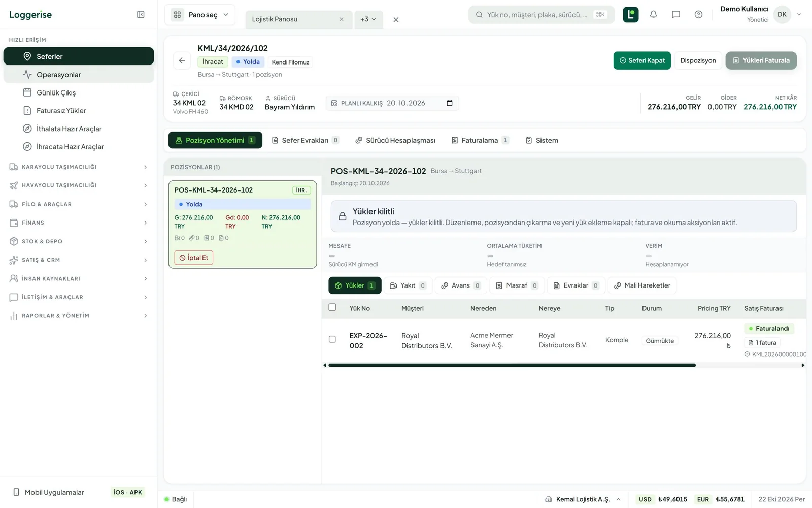Viewport: 812px width, 508px height.
Task: Open Faturasız Yükler in sidebar
Action: tap(79, 111)
